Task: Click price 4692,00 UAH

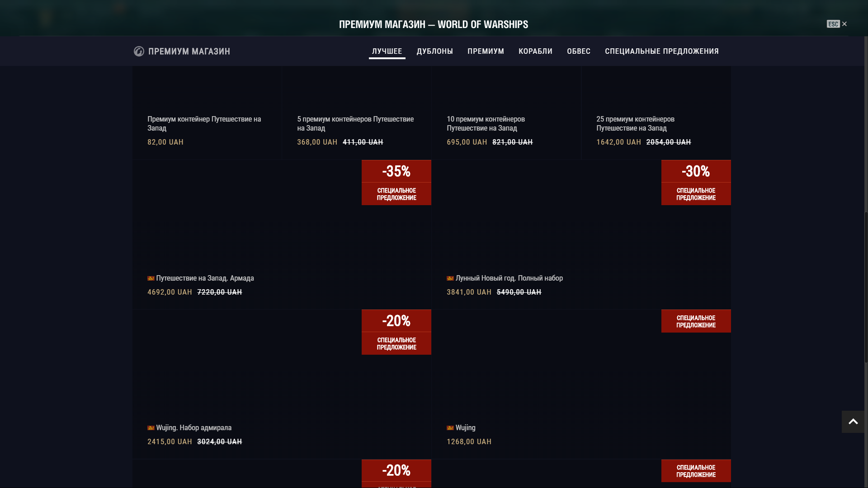Action: 170,292
